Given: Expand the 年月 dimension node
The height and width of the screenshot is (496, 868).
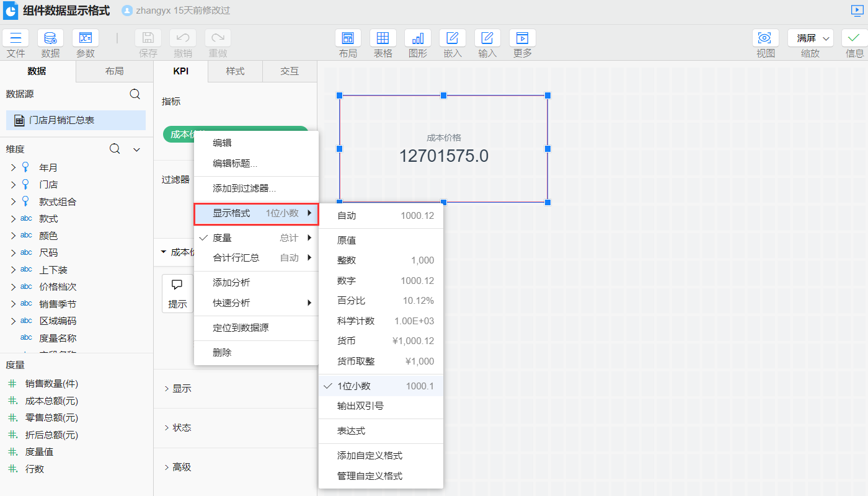Looking at the screenshot, I should pyautogui.click(x=12, y=166).
